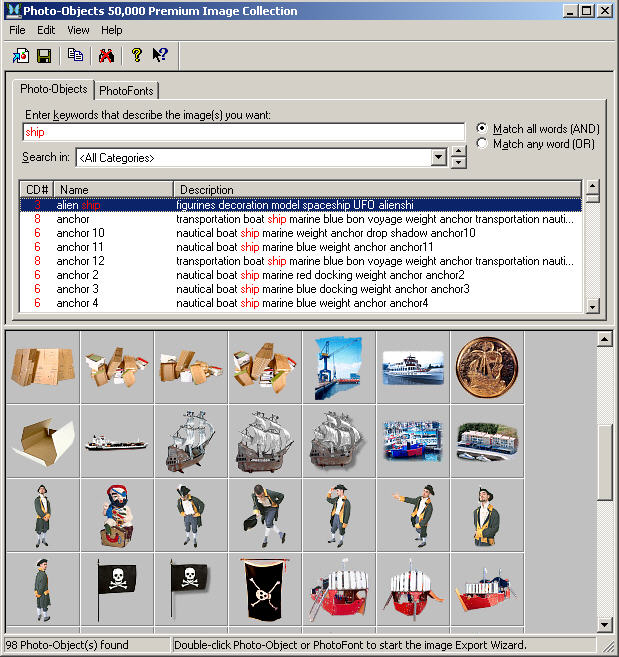Click the thumbnail pane scrollbar thumb

(x=604, y=462)
